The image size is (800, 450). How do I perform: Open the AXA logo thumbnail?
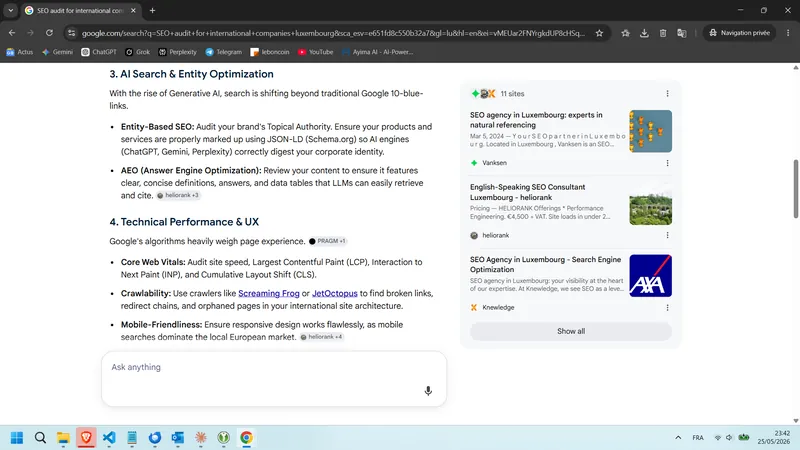(651, 276)
